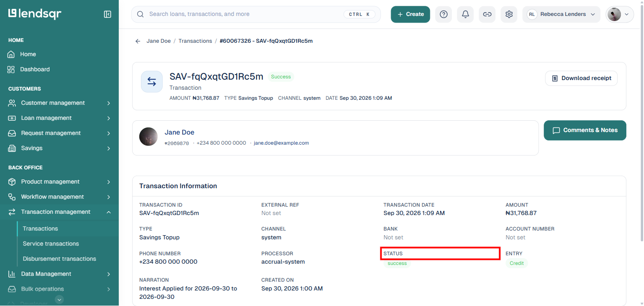Click Jane Doe breadcrumb link
The width and height of the screenshot is (644, 306).
coord(159,41)
